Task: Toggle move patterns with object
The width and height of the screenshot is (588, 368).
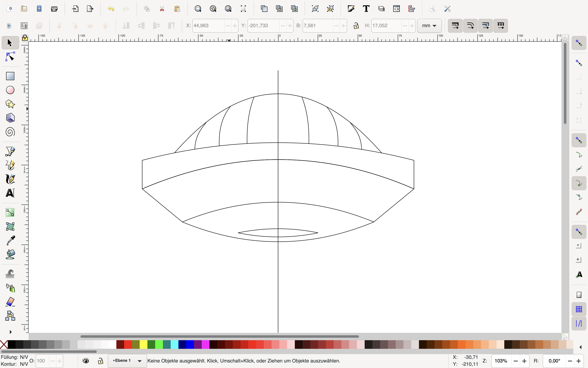Action: [500, 26]
